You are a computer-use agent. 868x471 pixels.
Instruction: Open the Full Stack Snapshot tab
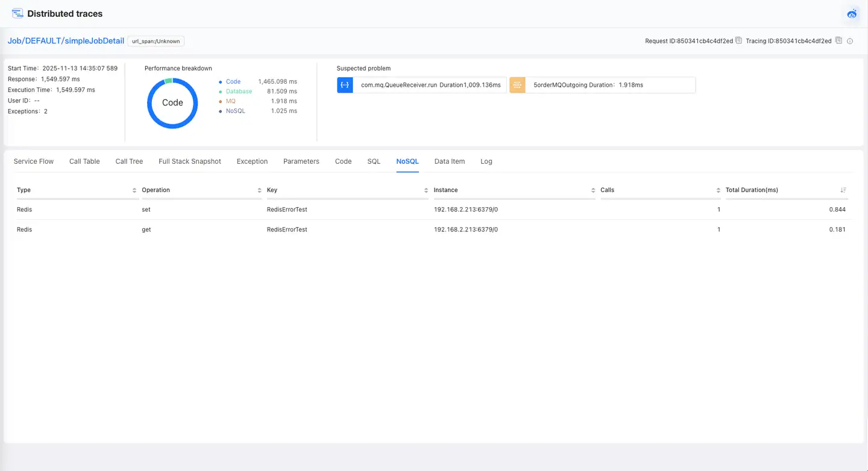point(189,161)
